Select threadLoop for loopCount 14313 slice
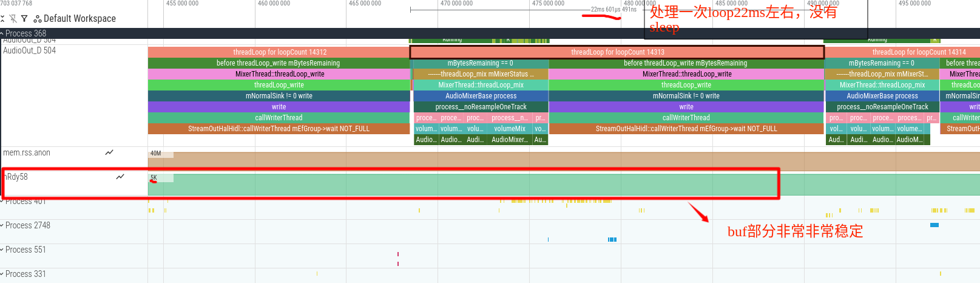Viewport: 980px width, 283px height. click(x=617, y=52)
